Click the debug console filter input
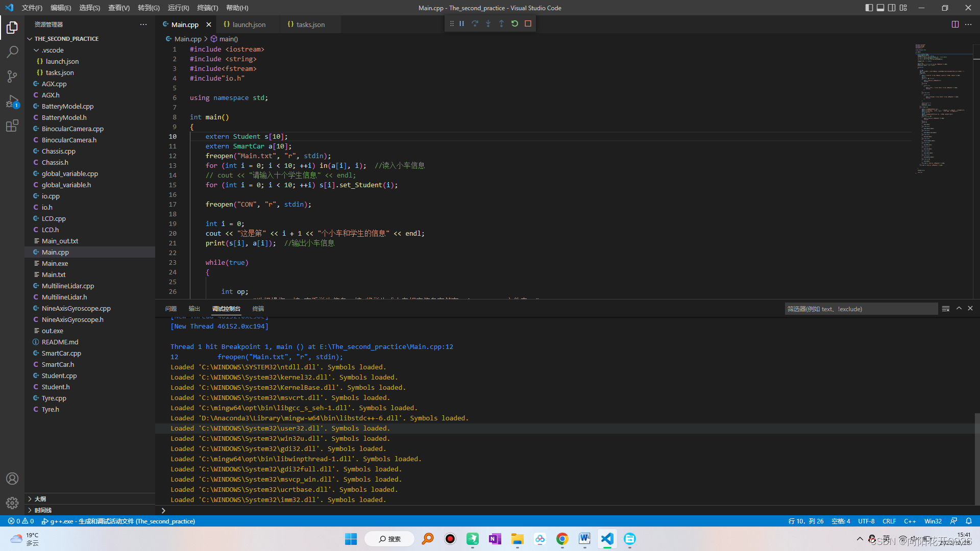Viewport: 980px width, 551px height. pyautogui.click(x=861, y=309)
